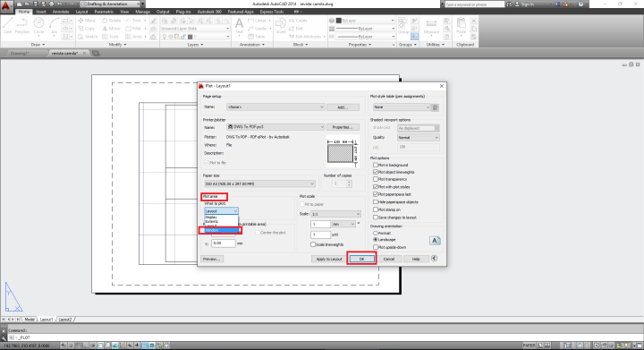
Task: Select the Line tool in Draw panel
Action: (x=8, y=25)
